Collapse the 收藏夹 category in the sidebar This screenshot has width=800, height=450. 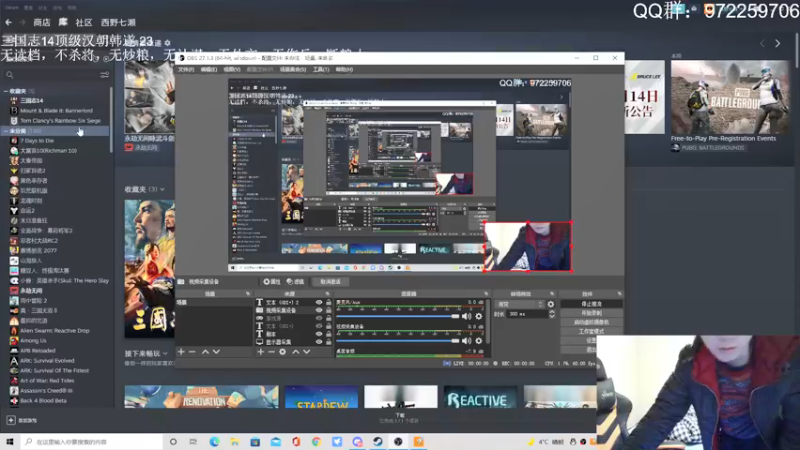click(x=6, y=91)
